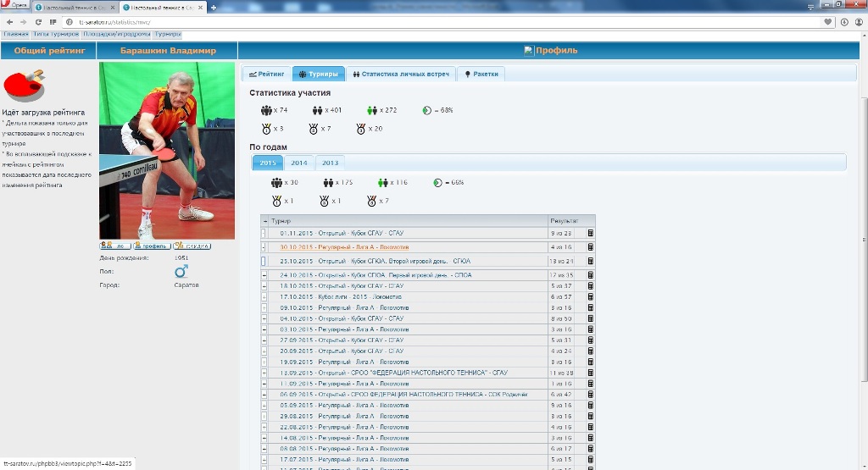This screenshot has height=470, width=868.
Task: Toggle the 04.10.2015 Кубок СГАУ row expander
Action: click(x=264, y=318)
